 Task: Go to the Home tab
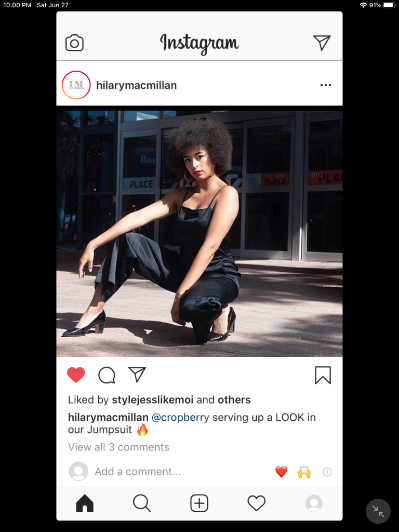tap(85, 503)
